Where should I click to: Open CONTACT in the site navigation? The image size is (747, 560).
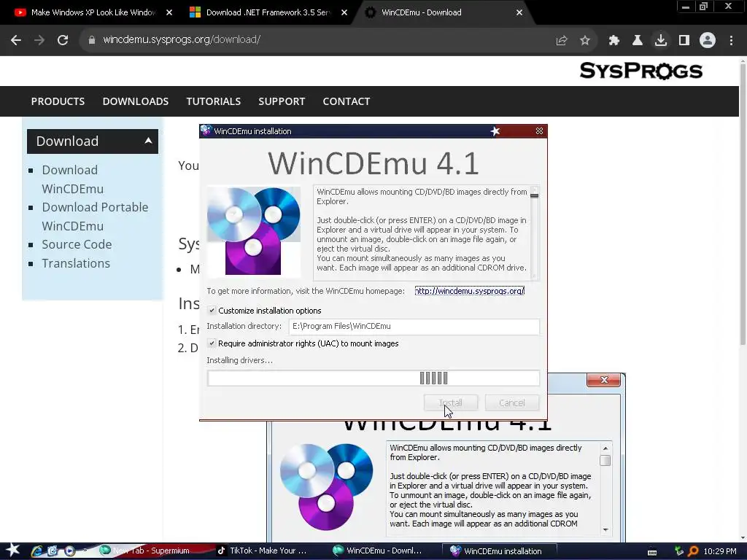pos(347,101)
